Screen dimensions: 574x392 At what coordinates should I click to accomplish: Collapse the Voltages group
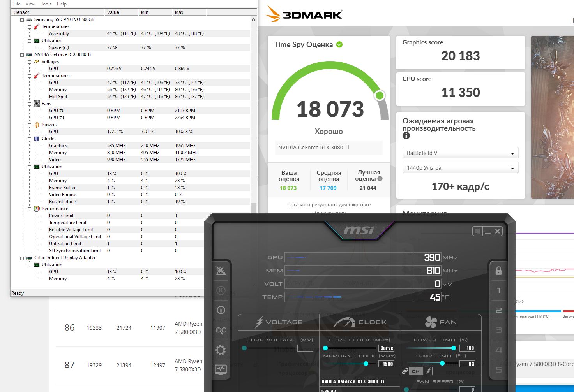coord(30,62)
